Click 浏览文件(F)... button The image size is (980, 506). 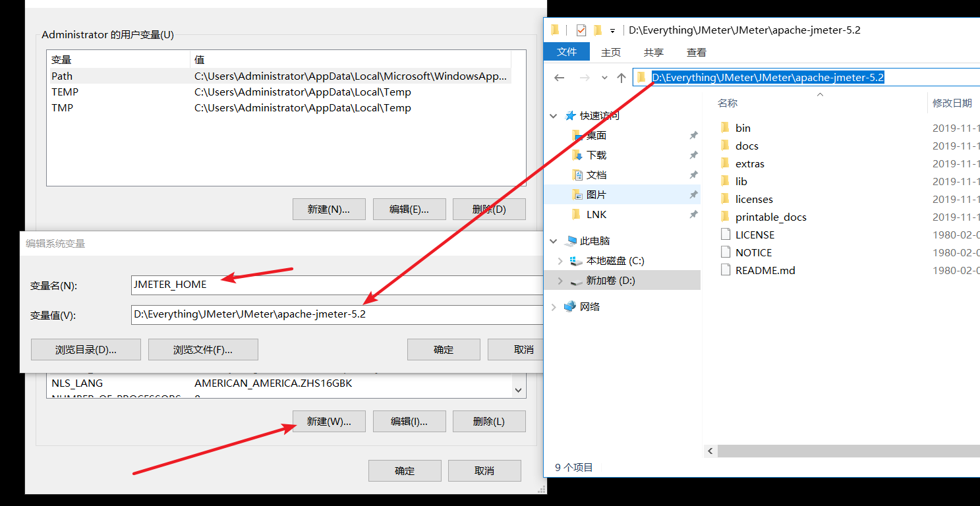[203, 350]
